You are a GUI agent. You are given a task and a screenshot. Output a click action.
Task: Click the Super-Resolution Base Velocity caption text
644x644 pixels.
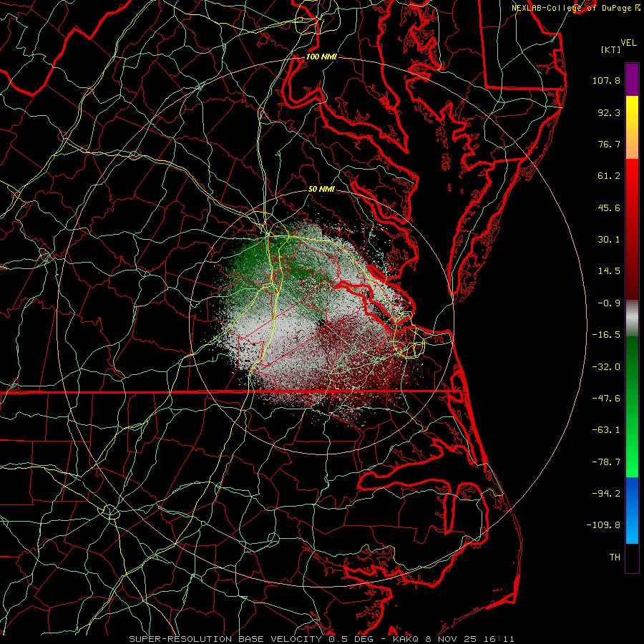(x=321, y=639)
